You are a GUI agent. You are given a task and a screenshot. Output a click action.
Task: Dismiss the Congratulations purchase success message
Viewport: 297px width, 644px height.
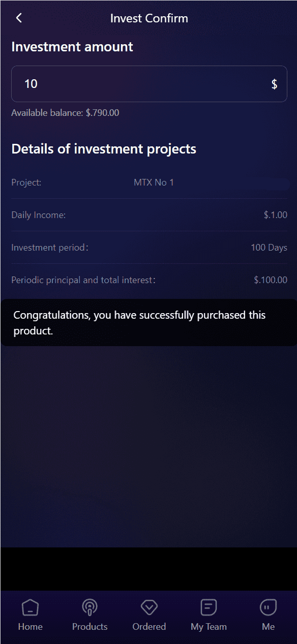tap(148, 323)
